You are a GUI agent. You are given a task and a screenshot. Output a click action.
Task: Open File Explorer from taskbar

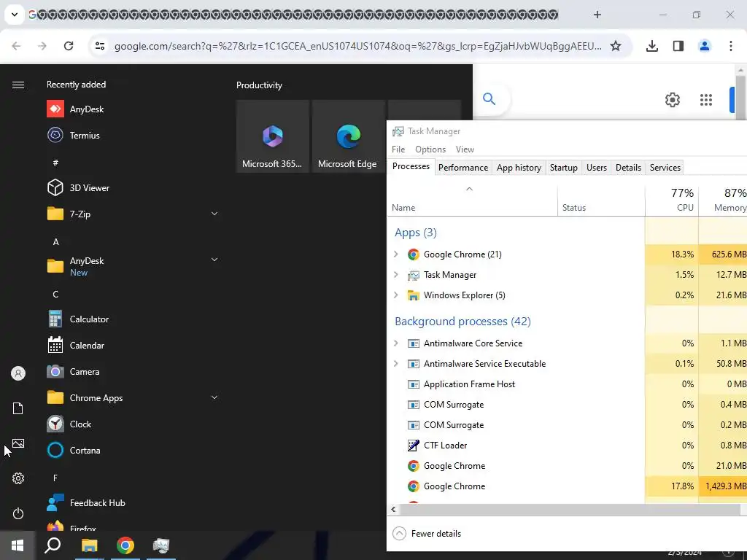click(x=89, y=545)
